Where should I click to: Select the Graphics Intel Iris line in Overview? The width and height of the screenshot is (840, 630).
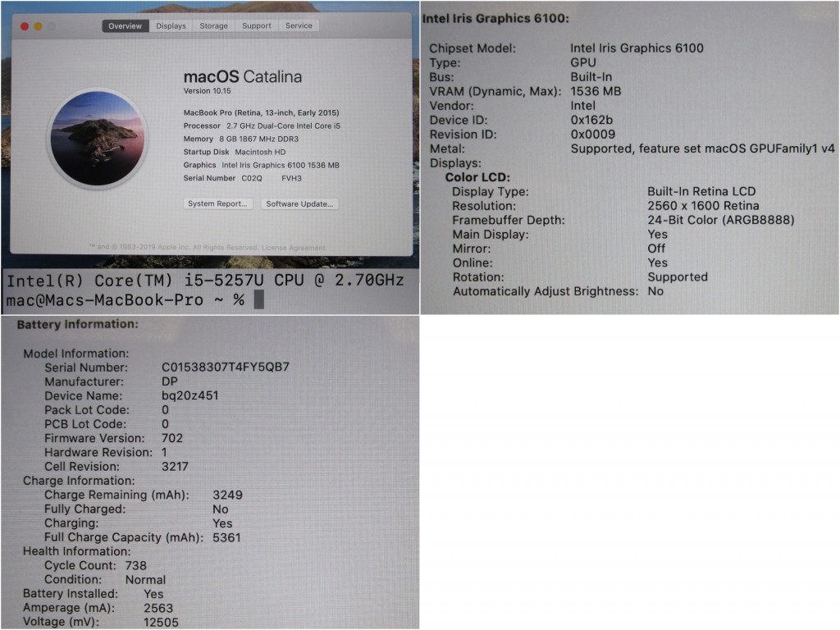point(262,165)
